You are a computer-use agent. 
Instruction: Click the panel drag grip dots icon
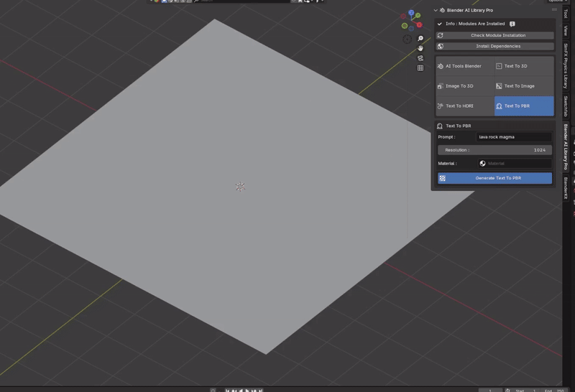click(x=554, y=10)
